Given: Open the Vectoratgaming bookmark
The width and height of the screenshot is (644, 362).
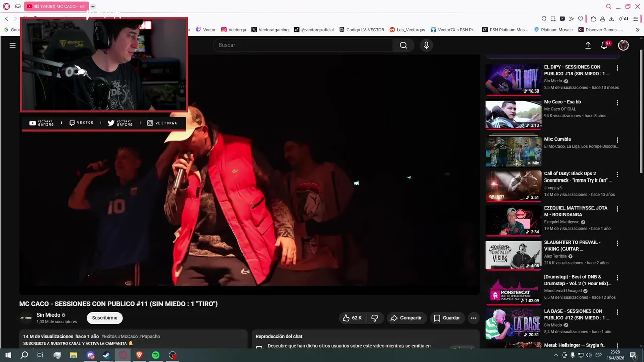Looking at the screenshot, I should [x=270, y=30].
